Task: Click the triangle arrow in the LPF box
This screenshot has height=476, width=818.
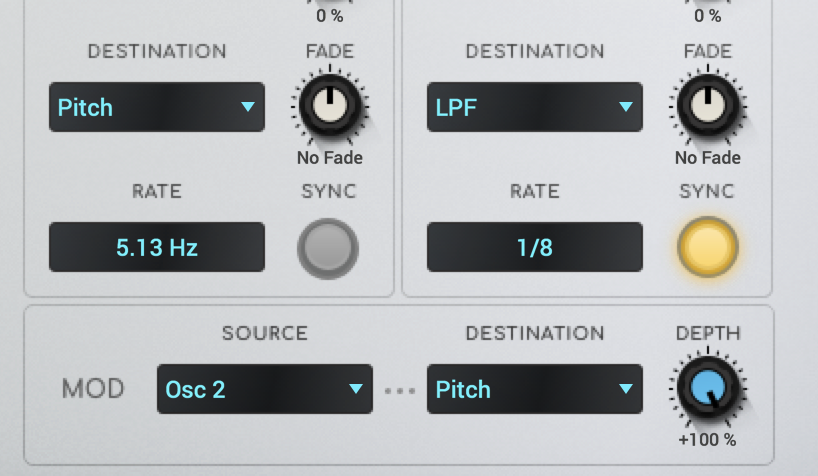Action: click(x=625, y=107)
